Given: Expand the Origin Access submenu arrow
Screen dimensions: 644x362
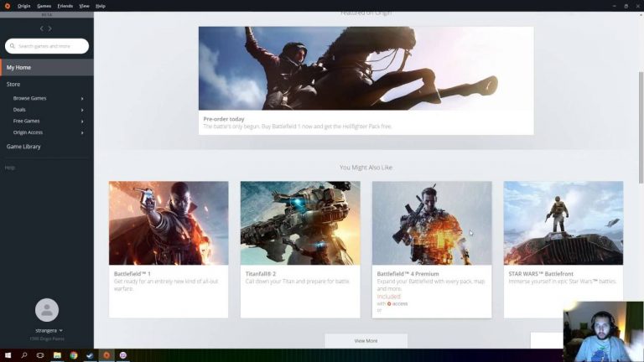Looking at the screenshot, I should pyautogui.click(x=82, y=133).
